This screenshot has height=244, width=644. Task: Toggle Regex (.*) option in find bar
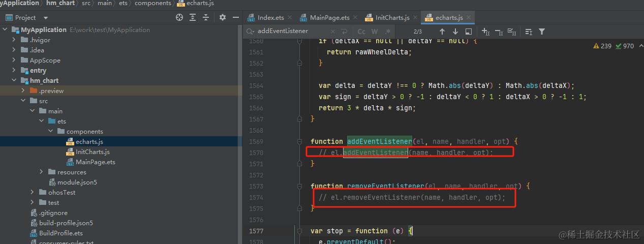tap(387, 32)
